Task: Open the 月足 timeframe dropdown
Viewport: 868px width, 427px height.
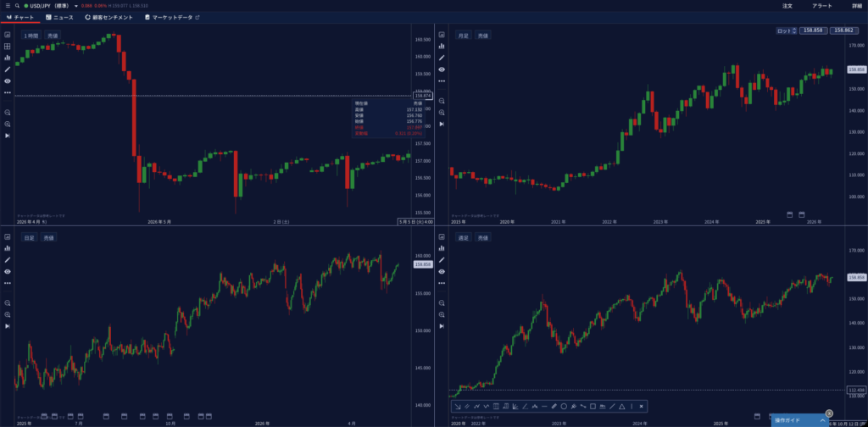Action: click(463, 35)
